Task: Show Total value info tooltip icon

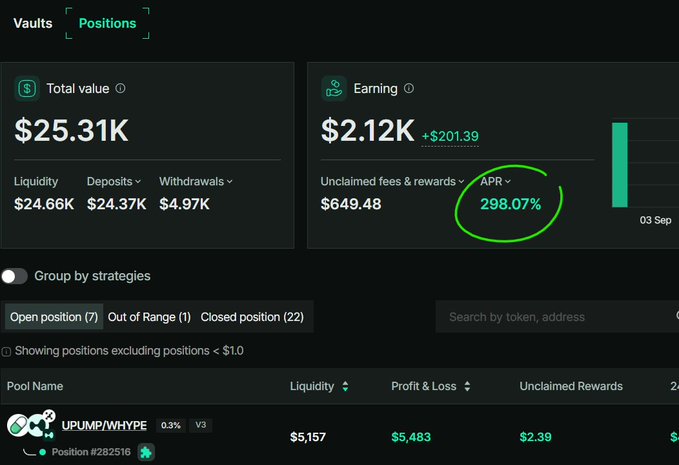Action: pyautogui.click(x=120, y=88)
